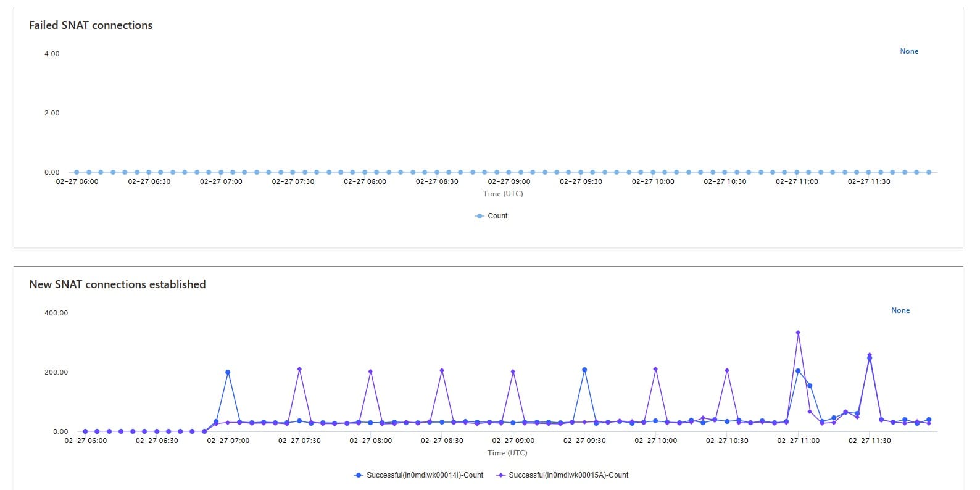Click the New SNAT connections established title

117,284
